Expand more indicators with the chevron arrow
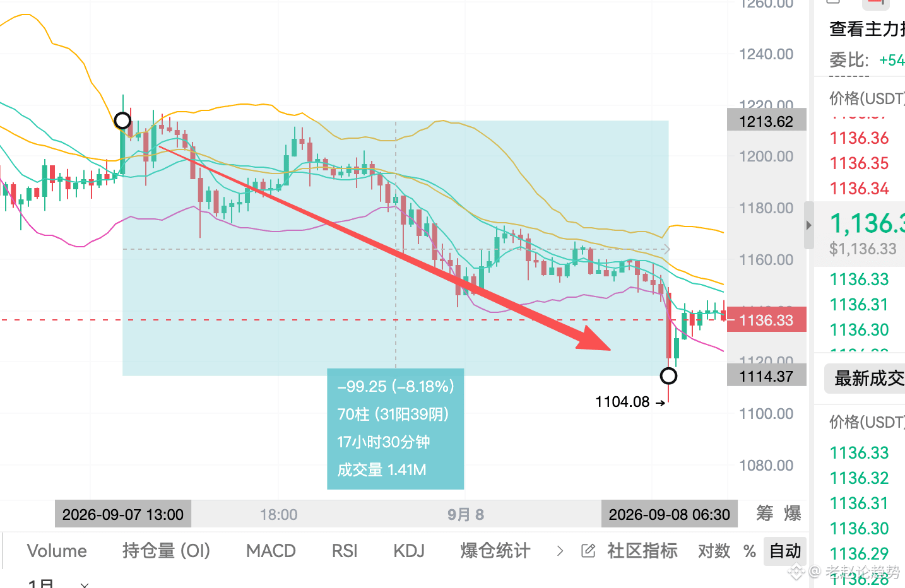 (x=560, y=551)
